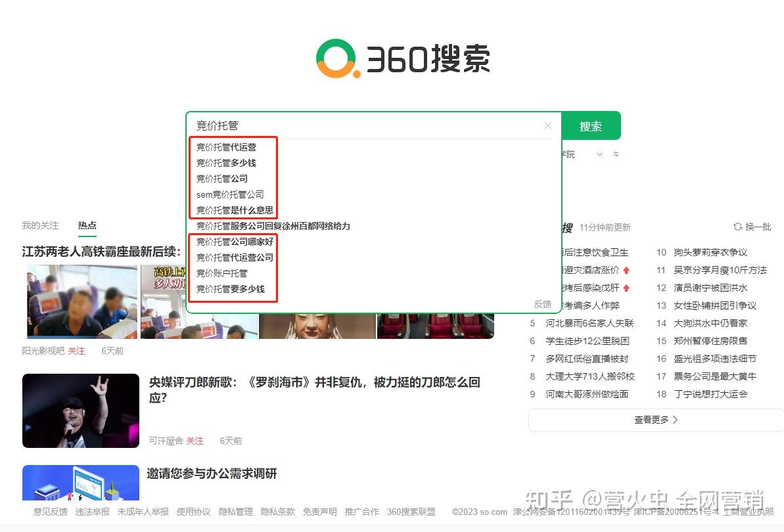Screen dimensions: 784x532
Task: Click the 360搜索 logo
Action: (403, 58)
